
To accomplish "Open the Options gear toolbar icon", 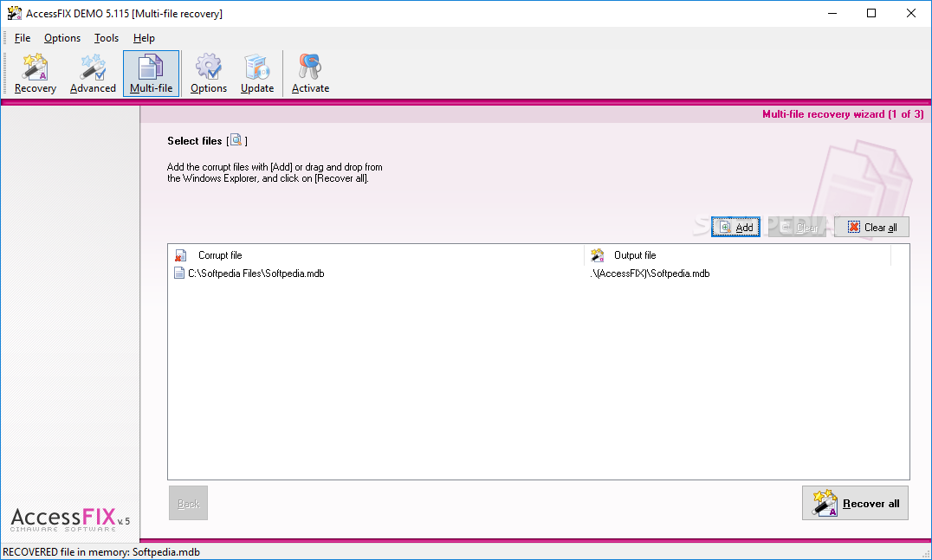I will click(209, 74).
